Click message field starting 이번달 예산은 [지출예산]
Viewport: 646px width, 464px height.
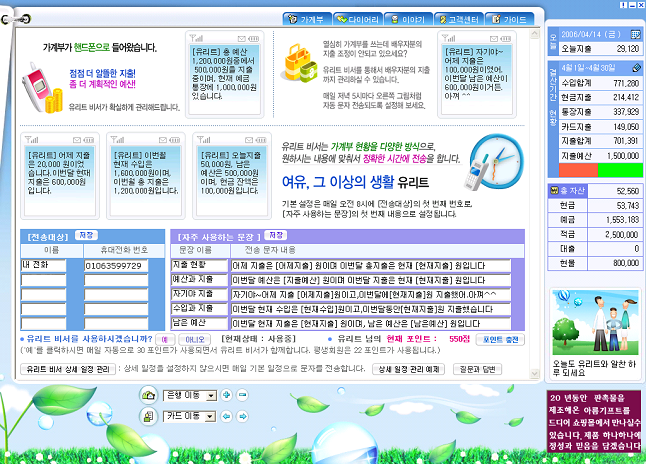(371, 280)
